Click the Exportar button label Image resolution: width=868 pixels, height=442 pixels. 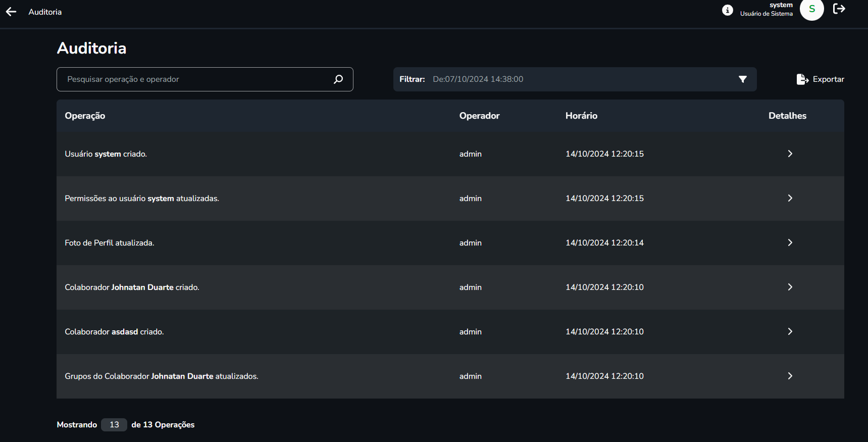pyautogui.click(x=828, y=79)
